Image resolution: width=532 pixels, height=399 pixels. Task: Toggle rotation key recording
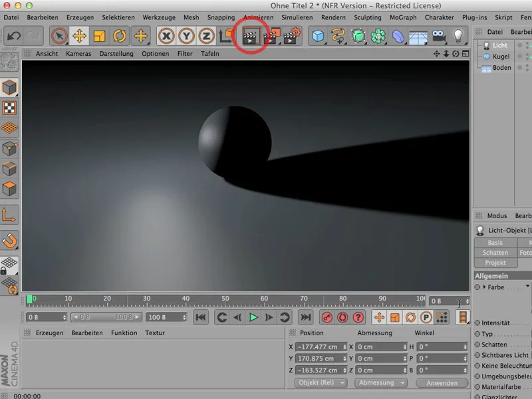click(x=410, y=317)
